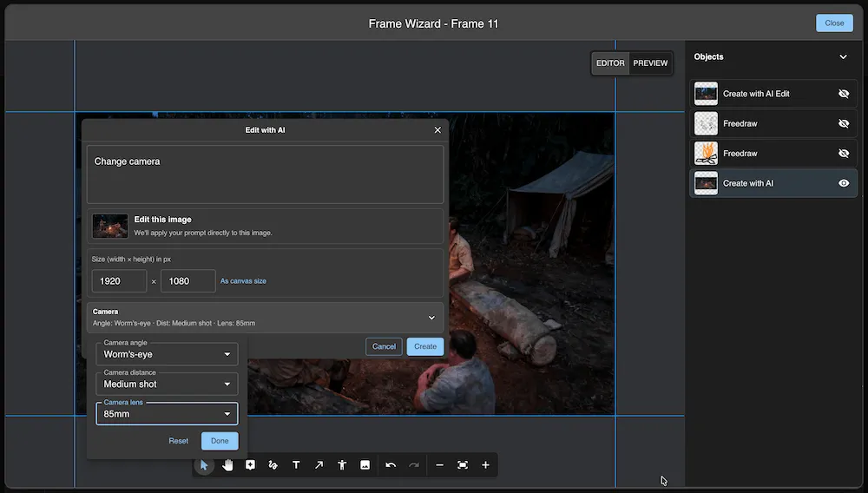Image resolution: width=868 pixels, height=493 pixels.
Task: Select the pointer selection tool
Action: pyautogui.click(x=204, y=465)
